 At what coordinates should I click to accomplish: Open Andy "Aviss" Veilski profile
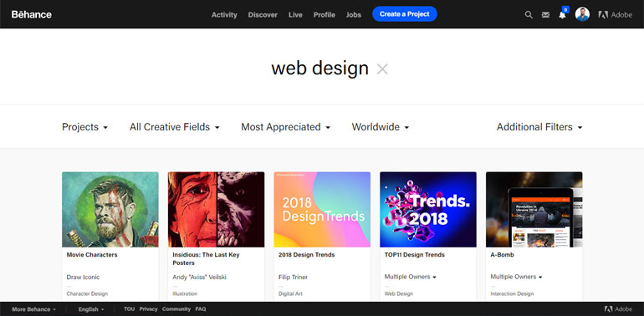(199, 277)
